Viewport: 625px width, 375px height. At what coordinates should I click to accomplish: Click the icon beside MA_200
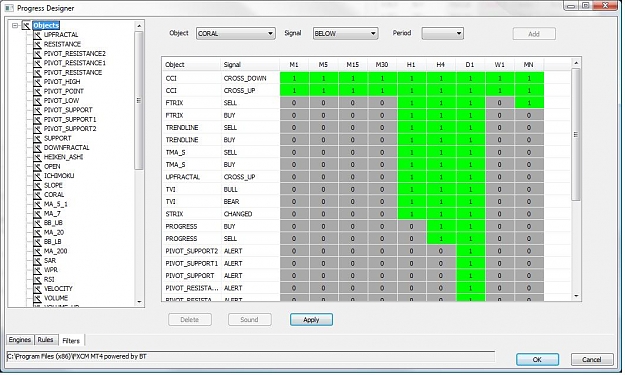tap(37, 251)
